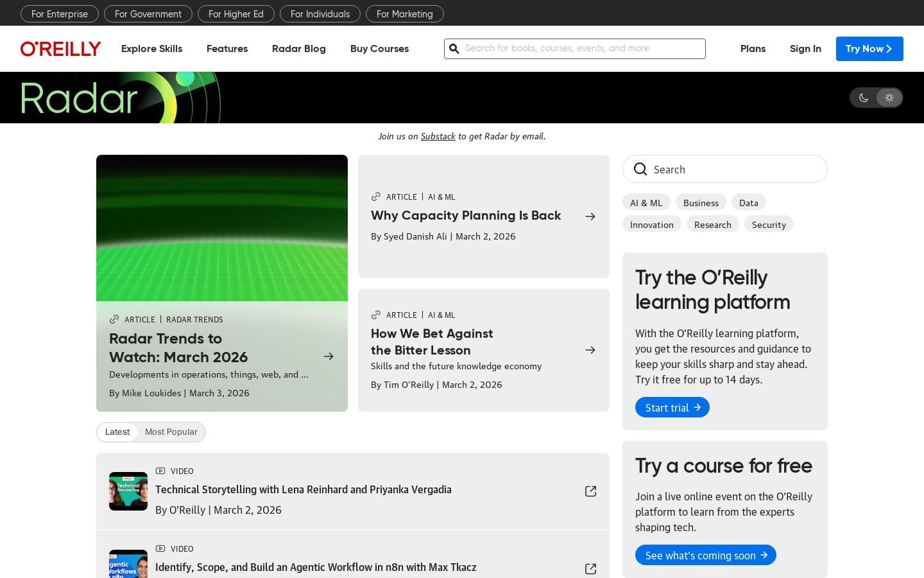Focus the books and courses search field
Viewport: 924px width, 578px height.
(x=575, y=49)
